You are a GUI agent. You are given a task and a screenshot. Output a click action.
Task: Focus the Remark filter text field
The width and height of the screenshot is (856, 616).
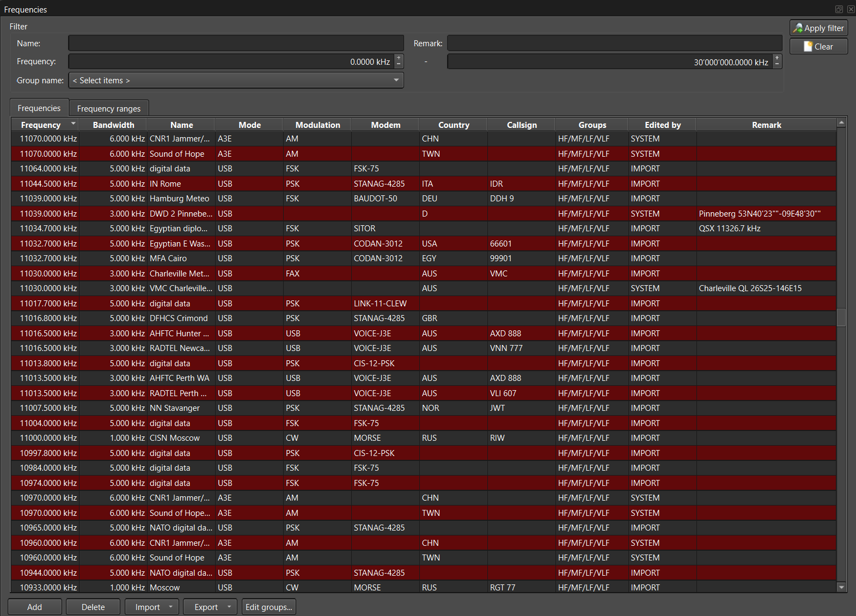[614, 44]
